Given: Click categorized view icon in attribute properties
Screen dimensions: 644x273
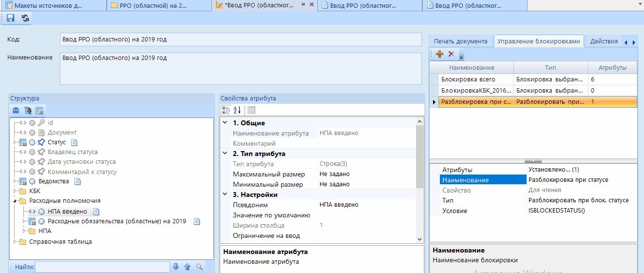Looking at the screenshot, I should [226, 110].
